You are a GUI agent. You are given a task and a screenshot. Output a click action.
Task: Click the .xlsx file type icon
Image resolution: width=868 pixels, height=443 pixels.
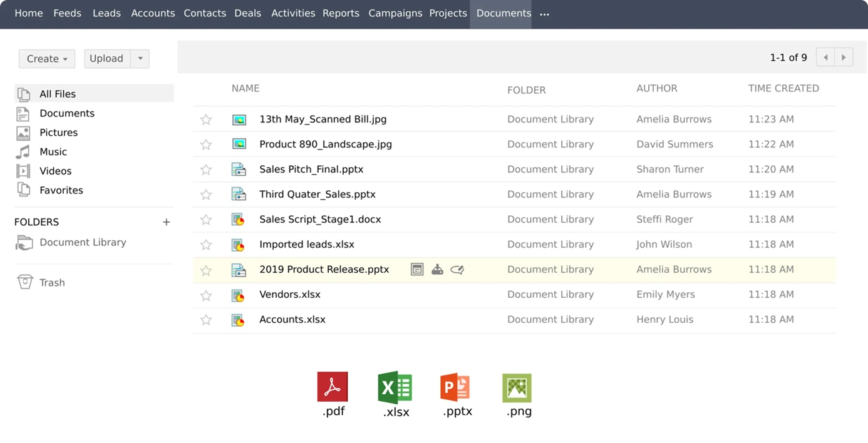pyautogui.click(x=394, y=388)
